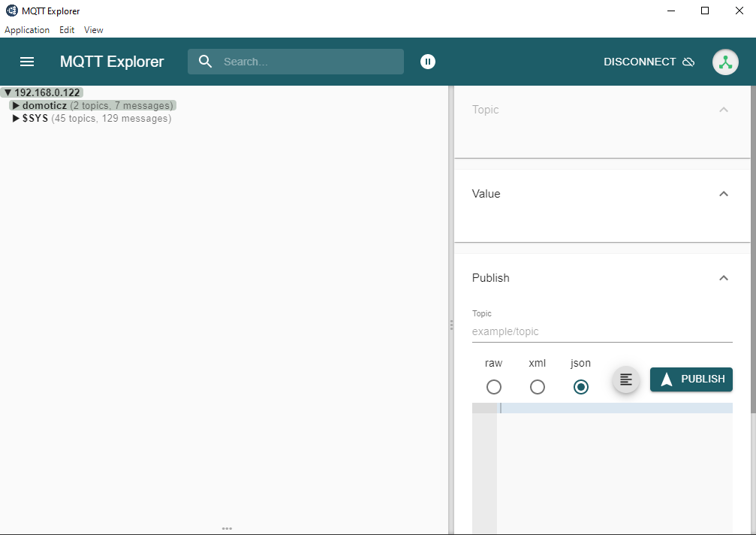756x535 pixels.
Task: Click the Topic panel heading
Action: point(486,110)
